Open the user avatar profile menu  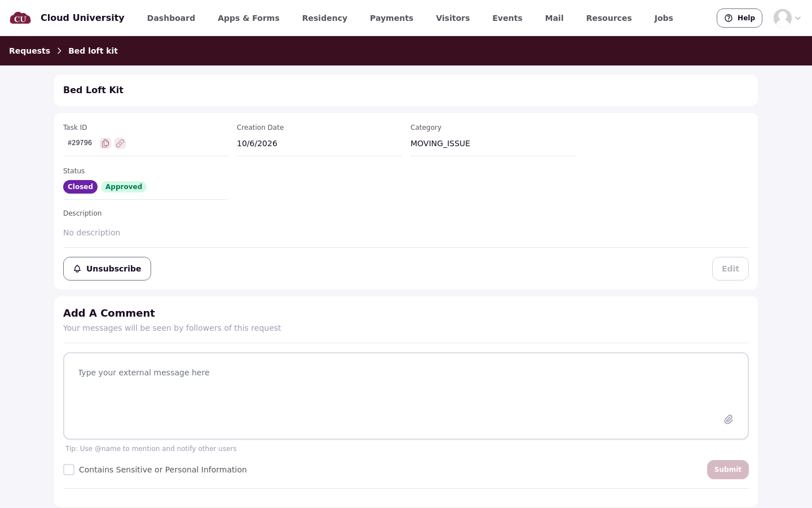pos(787,18)
